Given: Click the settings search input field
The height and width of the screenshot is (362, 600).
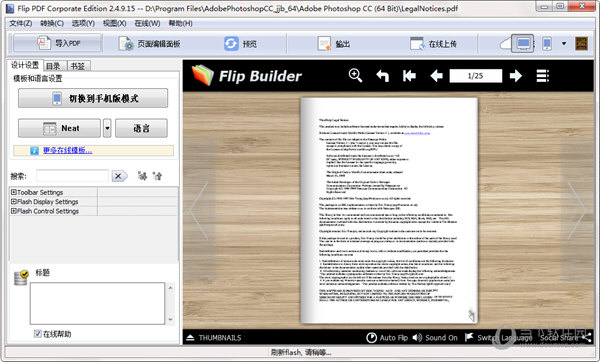Looking at the screenshot, I should [72, 176].
